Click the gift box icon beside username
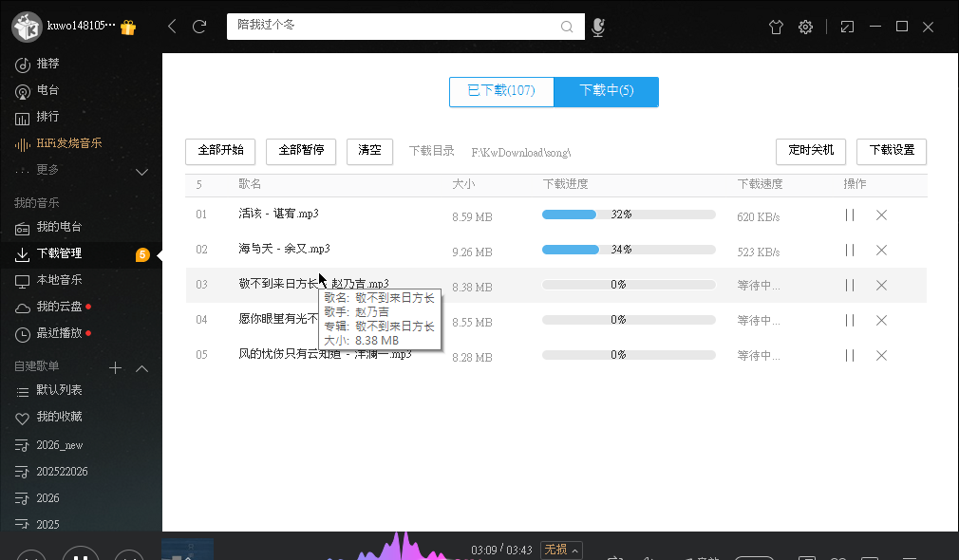The image size is (959, 560). click(129, 28)
